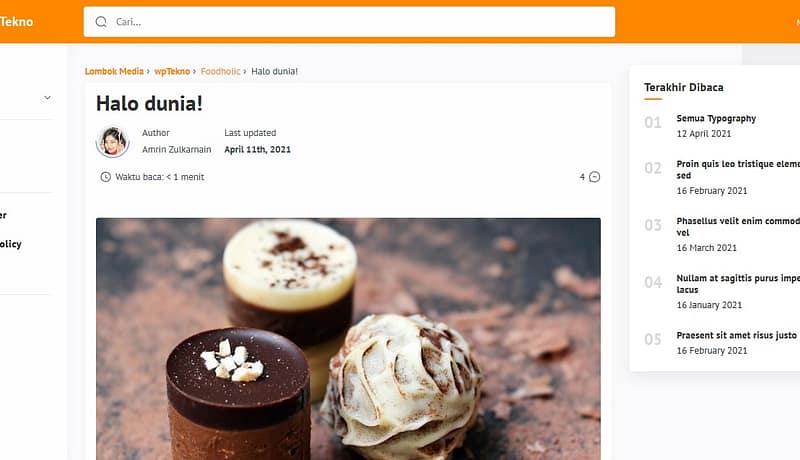Open the chocolate dessert featured image
This screenshot has width=800, height=460.
click(348, 339)
